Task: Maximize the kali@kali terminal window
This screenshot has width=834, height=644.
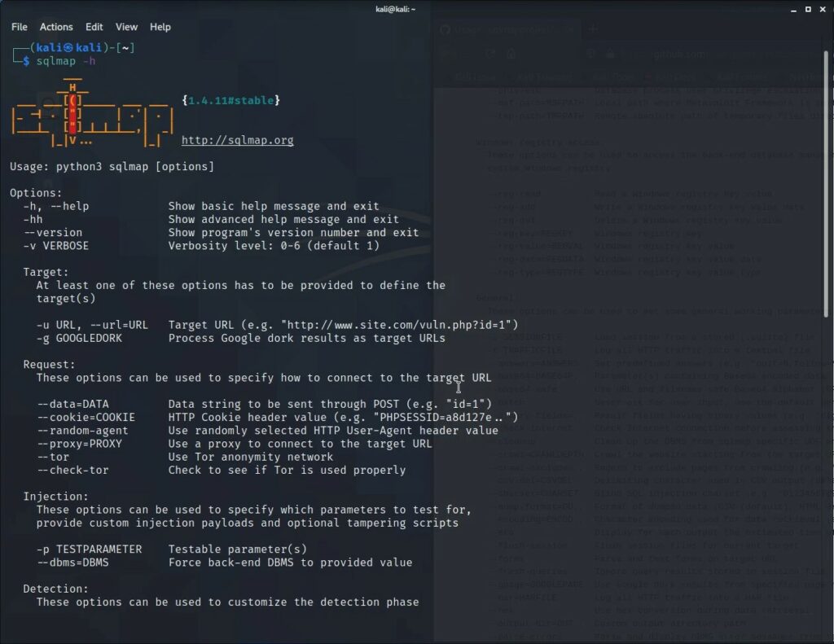Action: (808, 10)
